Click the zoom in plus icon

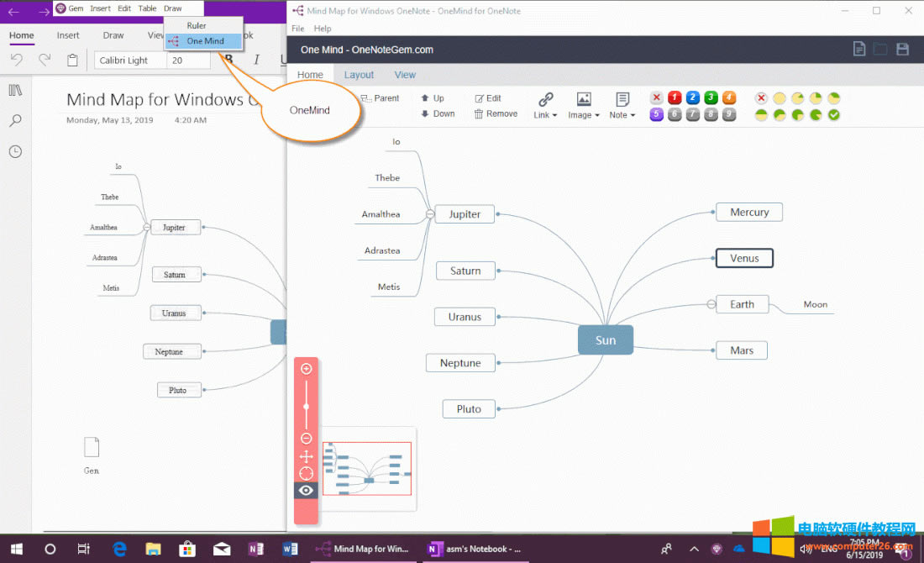pos(306,369)
